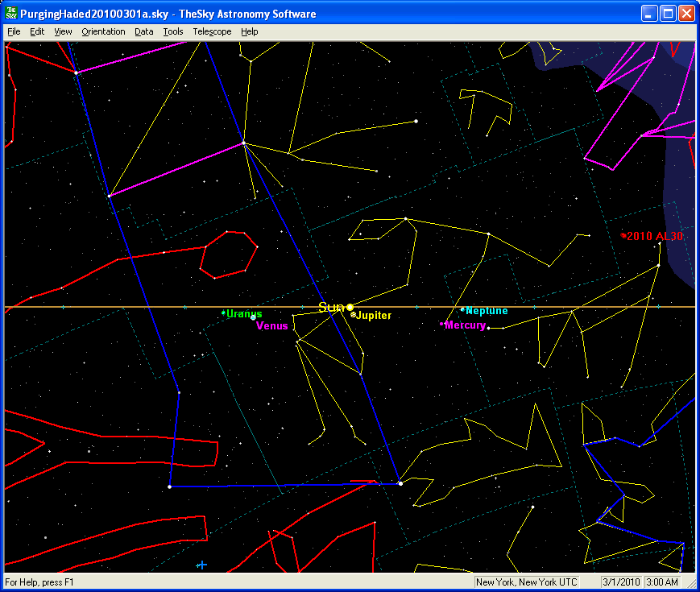Open the Data menu
The width and height of the screenshot is (700, 592).
[x=143, y=32]
